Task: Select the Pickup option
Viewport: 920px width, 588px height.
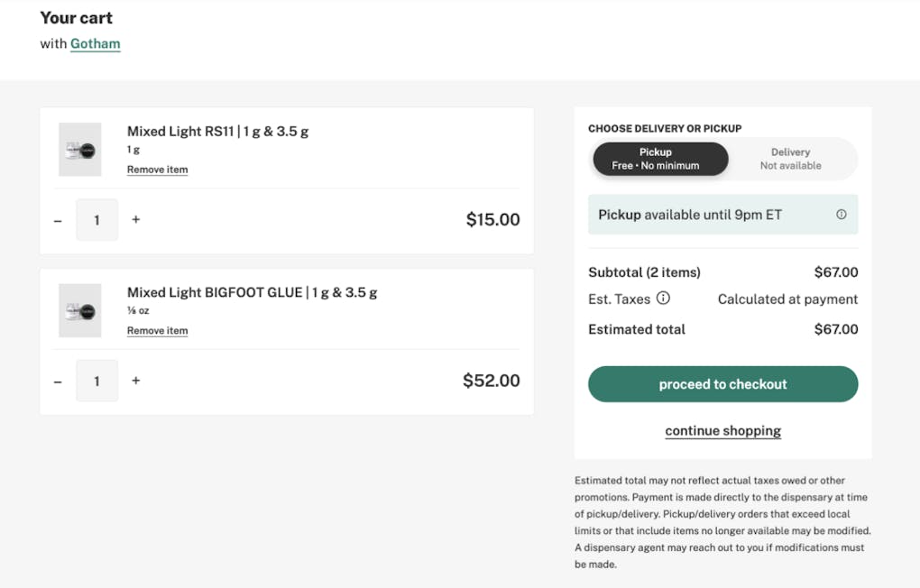Action: pos(660,159)
